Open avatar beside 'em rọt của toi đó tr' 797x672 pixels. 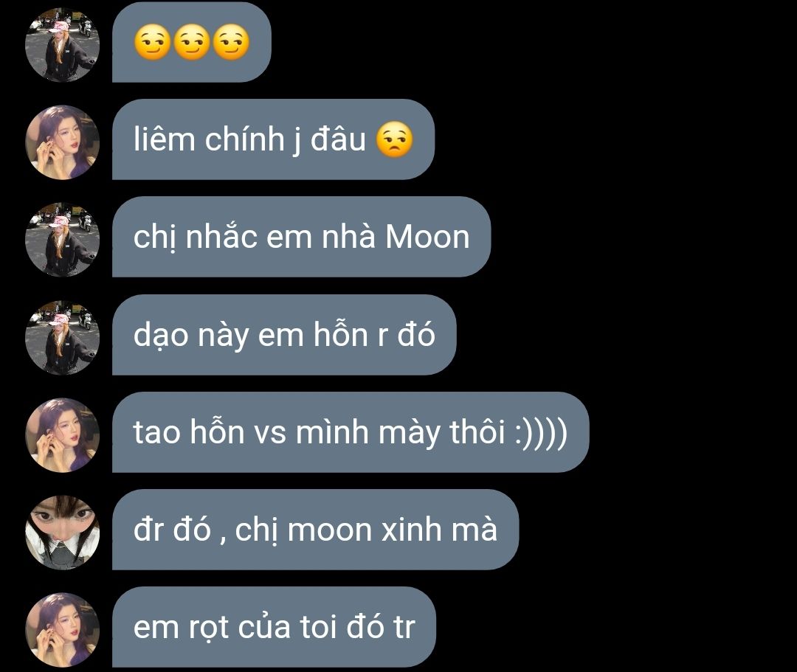(63, 631)
